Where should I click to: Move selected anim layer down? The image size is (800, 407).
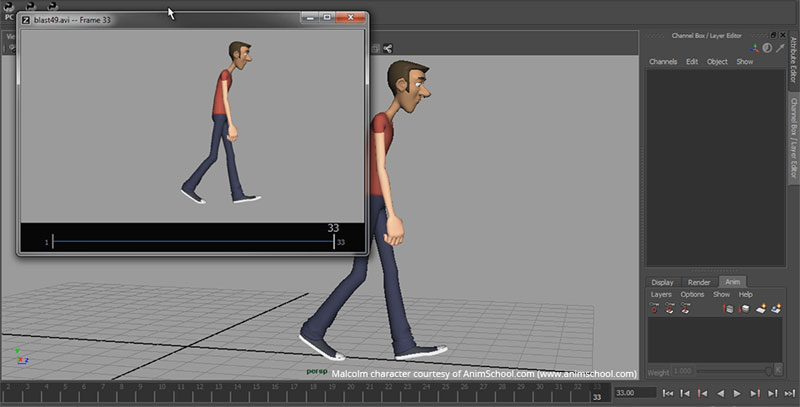pyautogui.click(x=744, y=308)
